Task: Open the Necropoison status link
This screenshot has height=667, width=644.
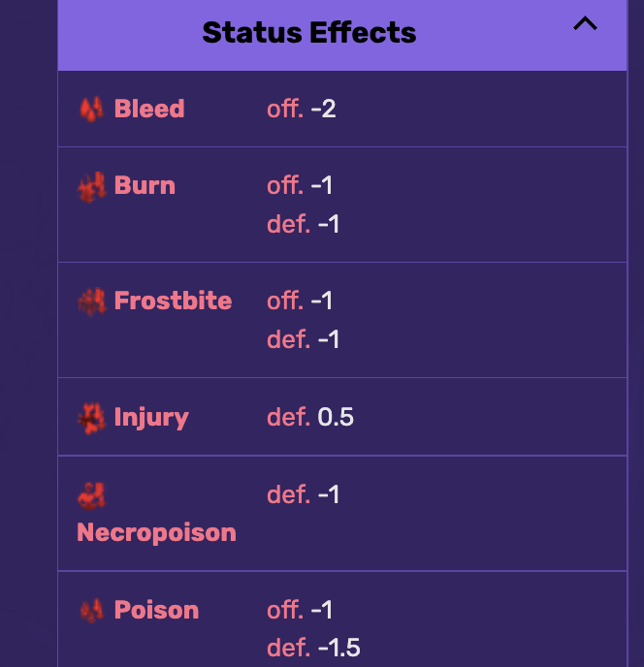Action: pyautogui.click(x=156, y=532)
